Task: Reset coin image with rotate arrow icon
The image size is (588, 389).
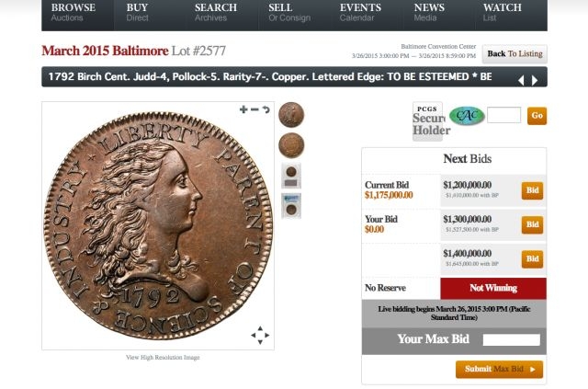Action: tap(266, 109)
